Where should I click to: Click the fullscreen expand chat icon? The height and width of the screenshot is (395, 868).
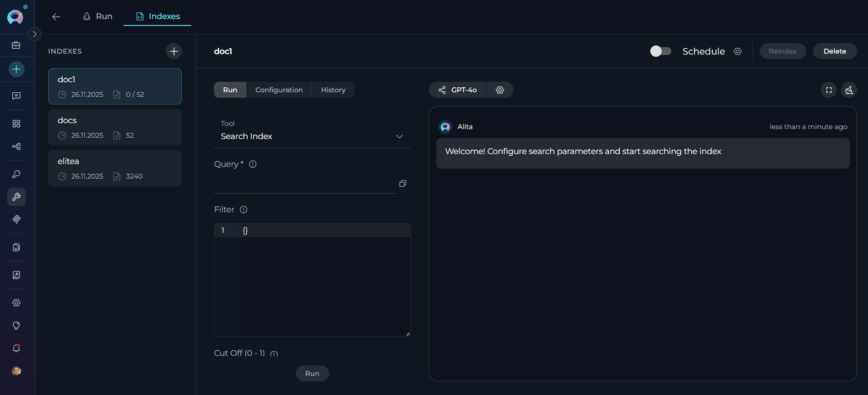click(828, 90)
